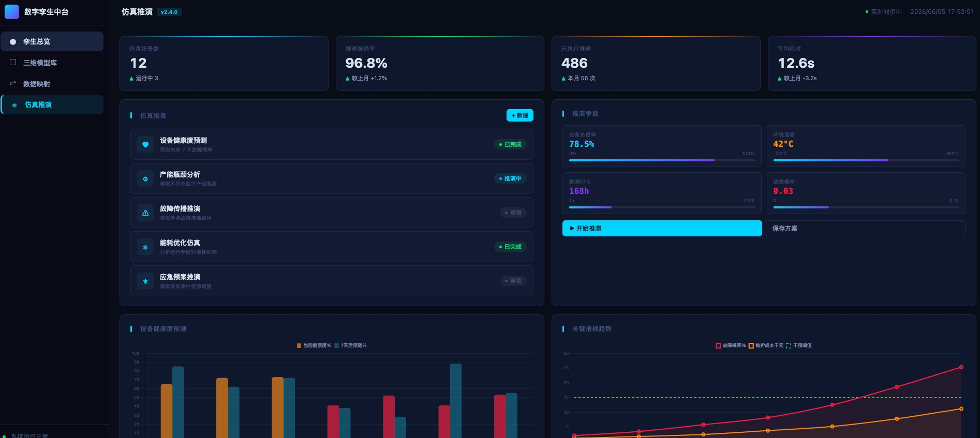Click the 78.5% load rate value

[x=582, y=144]
